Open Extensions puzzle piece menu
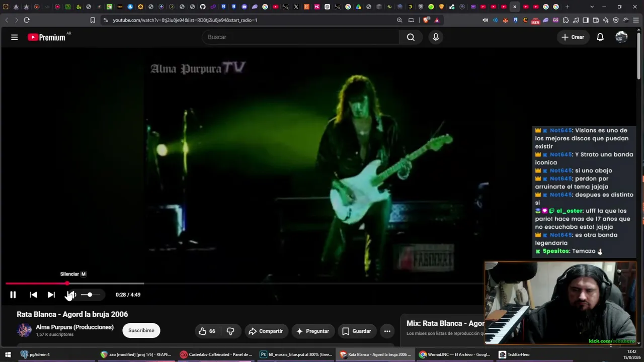 566,20
